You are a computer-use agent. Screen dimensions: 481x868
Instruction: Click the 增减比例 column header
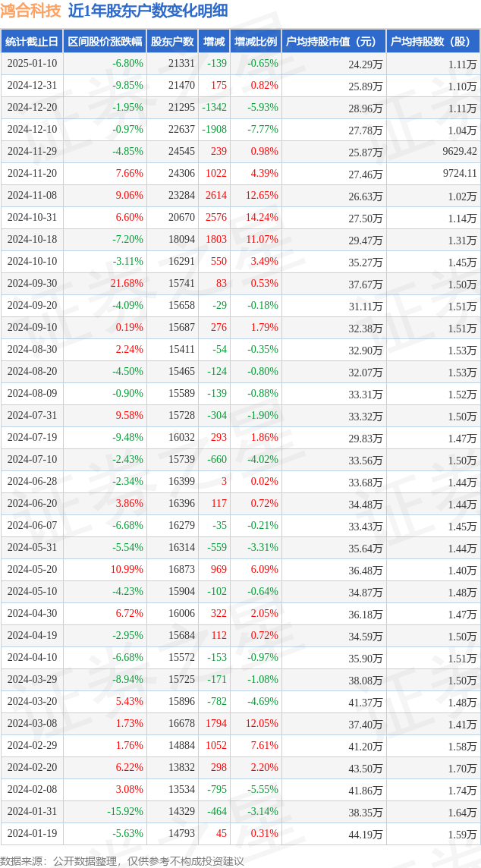[x=256, y=42]
